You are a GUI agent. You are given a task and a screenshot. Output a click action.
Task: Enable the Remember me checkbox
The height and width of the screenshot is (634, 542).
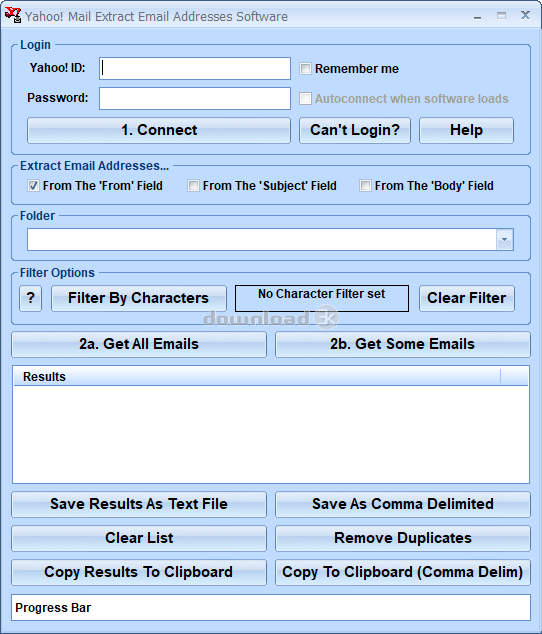(x=305, y=69)
